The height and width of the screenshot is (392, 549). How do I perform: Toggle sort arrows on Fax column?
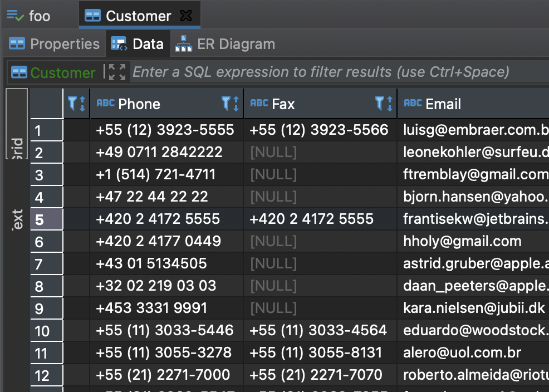(390, 104)
